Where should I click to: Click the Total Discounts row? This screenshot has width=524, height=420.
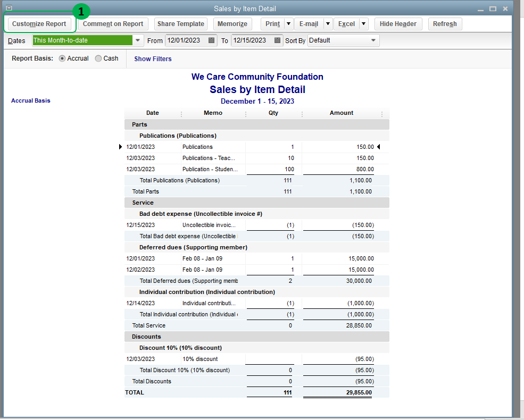tap(256, 381)
